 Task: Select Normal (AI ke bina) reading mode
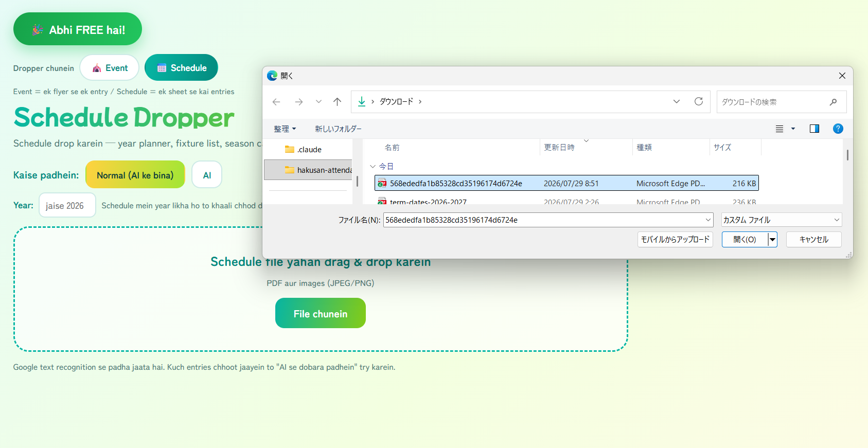pos(135,175)
